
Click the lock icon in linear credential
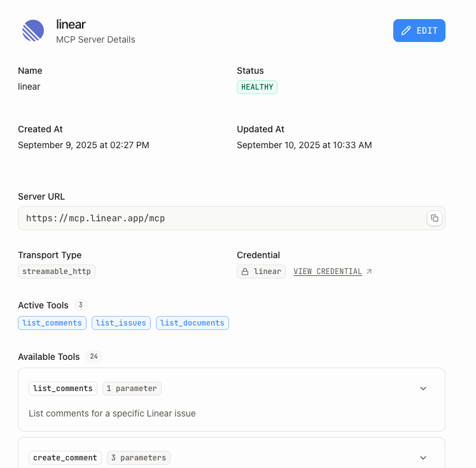(x=245, y=272)
